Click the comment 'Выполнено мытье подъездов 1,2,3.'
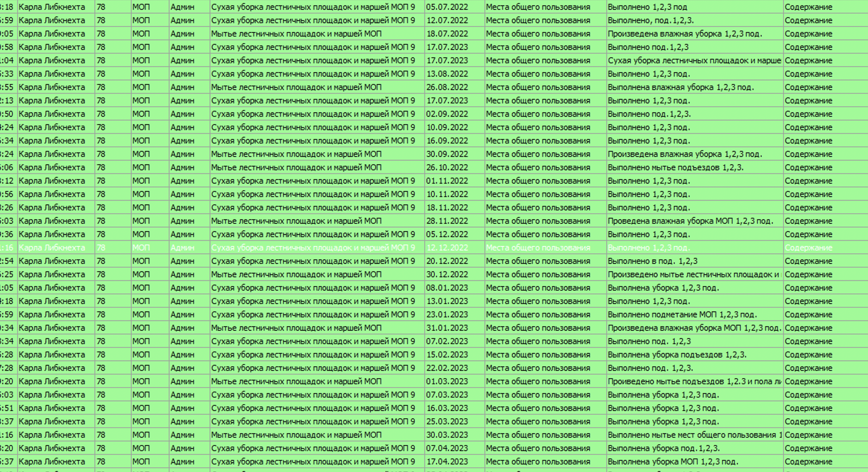Image resolution: width=868 pixels, height=472 pixels. [x=675, y=168]
